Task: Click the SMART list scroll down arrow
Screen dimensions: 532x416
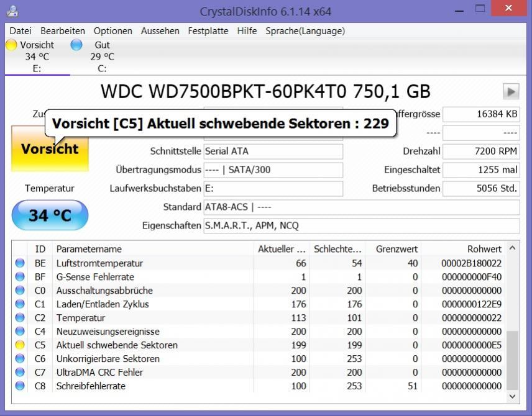Action: pos(512,396)
